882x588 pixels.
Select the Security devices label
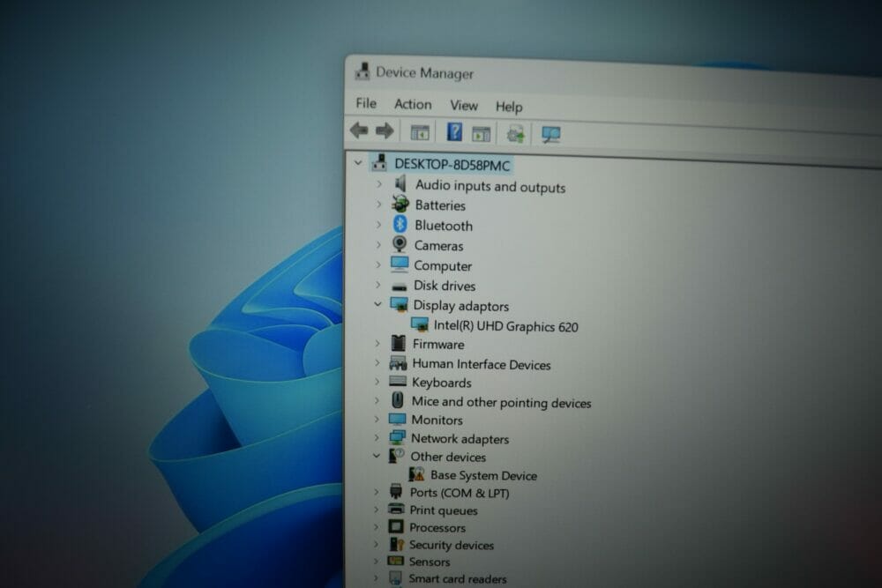[x=451, y=545]
